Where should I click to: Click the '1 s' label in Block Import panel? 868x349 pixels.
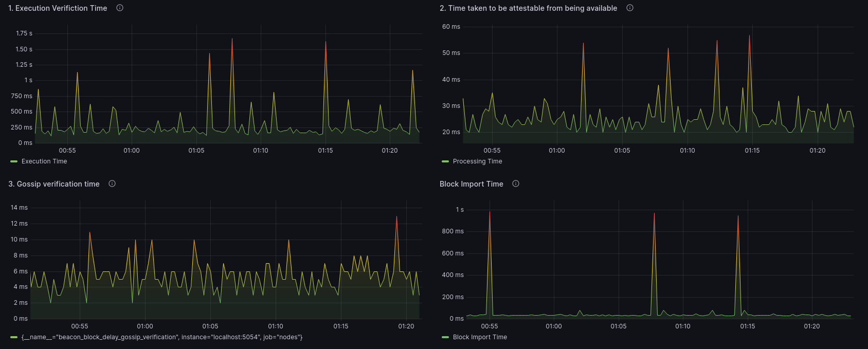coord(460,210)
